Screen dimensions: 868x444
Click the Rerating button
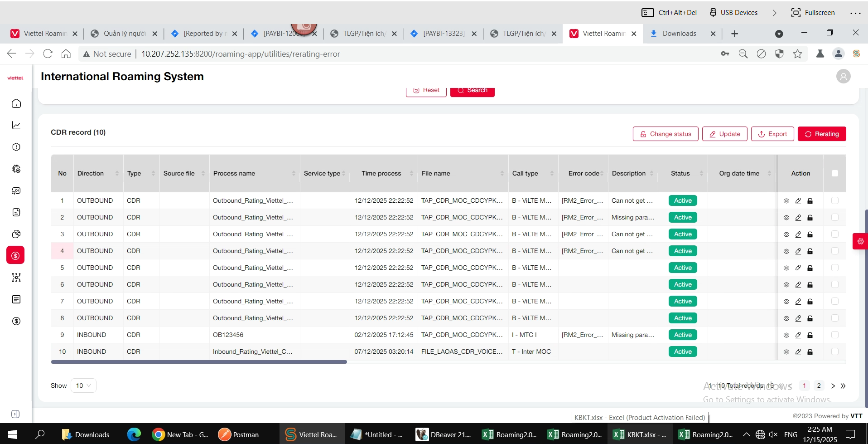(821, 134)
